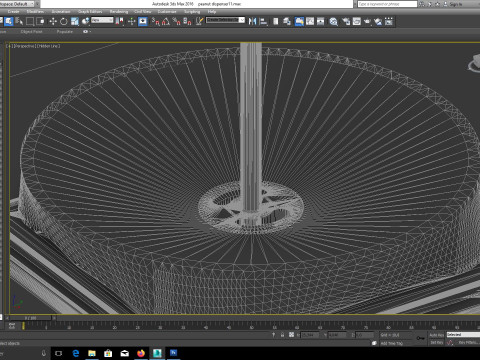Toggle the Angle Snap button
The image size is (480, 360).
(166, 22)
